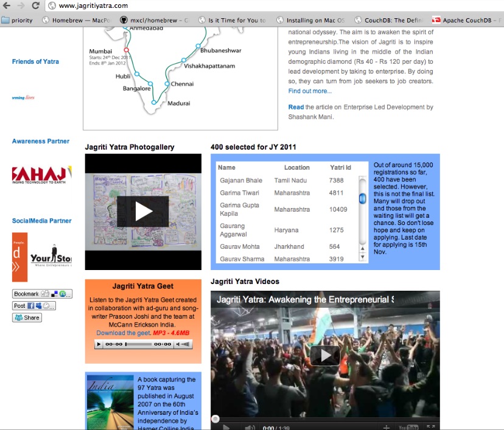Reload the page with the refresh icon

[x=36, y=5]
